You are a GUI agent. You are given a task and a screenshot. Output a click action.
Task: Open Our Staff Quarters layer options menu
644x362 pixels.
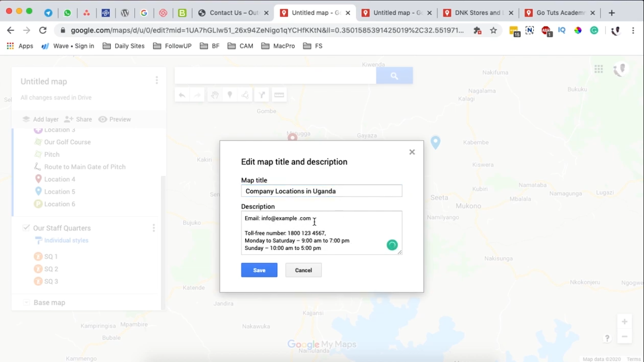(154, 228)
